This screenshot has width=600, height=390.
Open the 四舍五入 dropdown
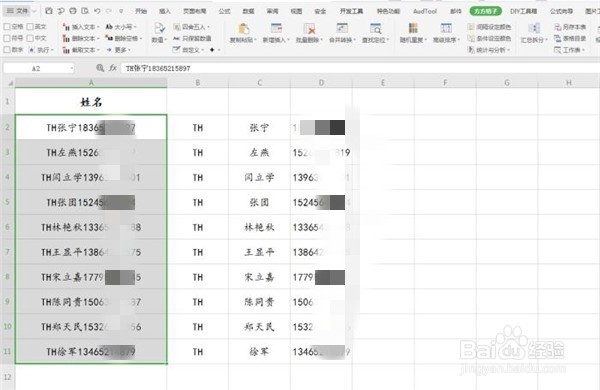click(192, 27)
